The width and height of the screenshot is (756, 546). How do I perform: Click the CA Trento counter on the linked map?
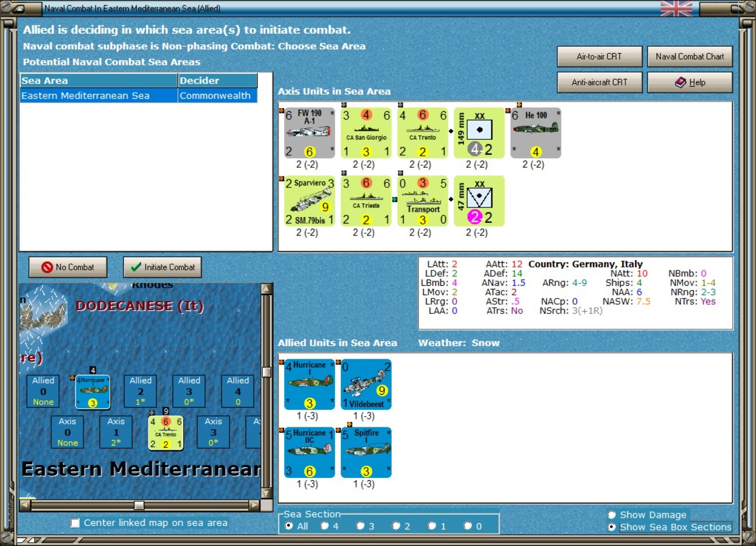click(166, 433)
